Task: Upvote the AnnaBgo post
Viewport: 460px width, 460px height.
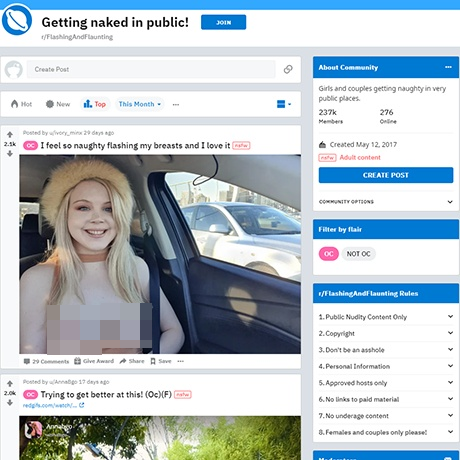Action: pyautogui.click(x=10, y=384)
